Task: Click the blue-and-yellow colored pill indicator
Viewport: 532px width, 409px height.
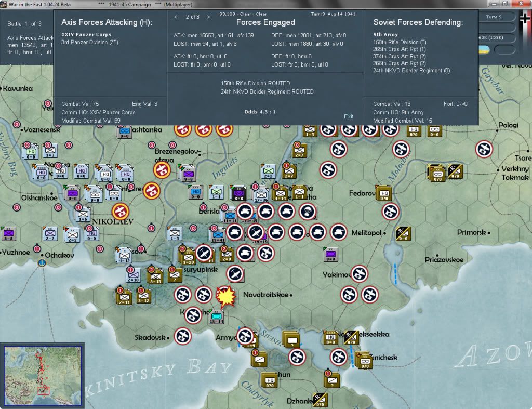Action: [x=484, y=49]
